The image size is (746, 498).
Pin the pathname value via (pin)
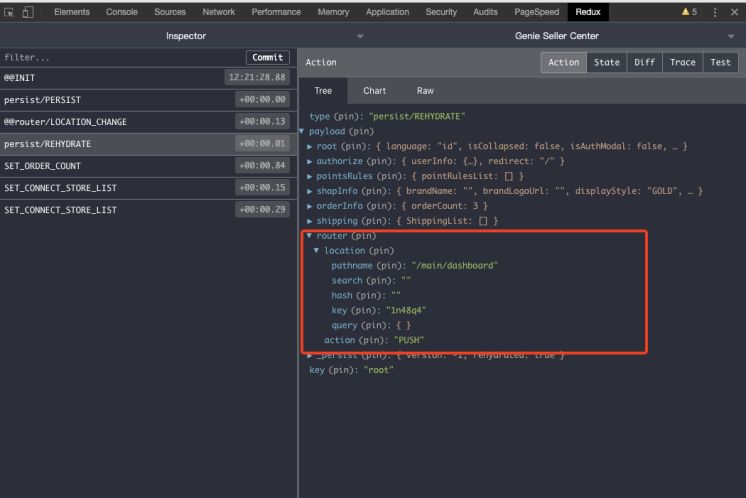click(391, 266)
